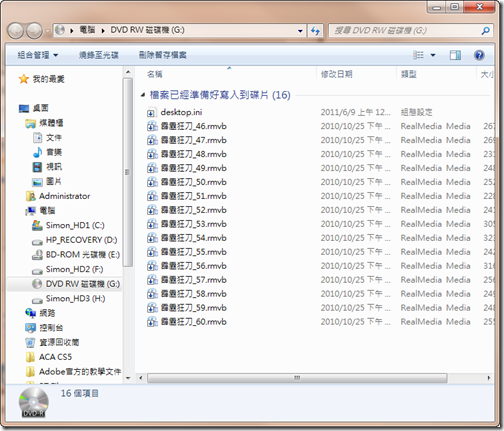Click the Music library note icon
Screen dimensions: 504x431
pyautogui.click(x=37, y=152)
